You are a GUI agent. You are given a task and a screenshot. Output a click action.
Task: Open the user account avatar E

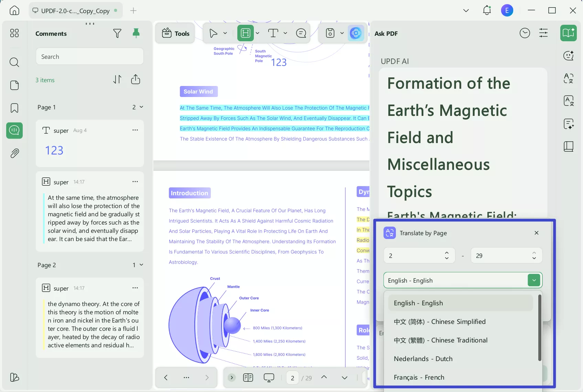point(507,11)
